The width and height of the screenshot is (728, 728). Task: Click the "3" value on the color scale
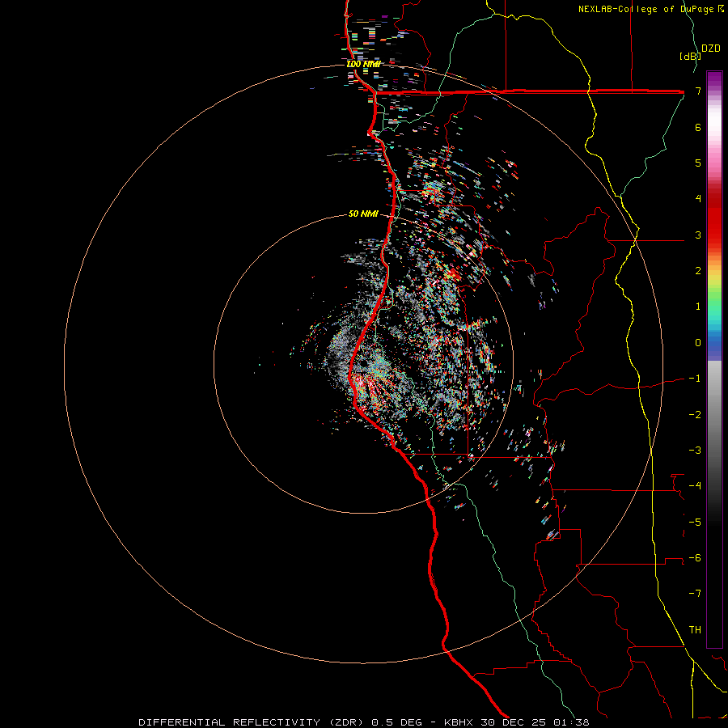pyautogui.click(x=698, y=235)
